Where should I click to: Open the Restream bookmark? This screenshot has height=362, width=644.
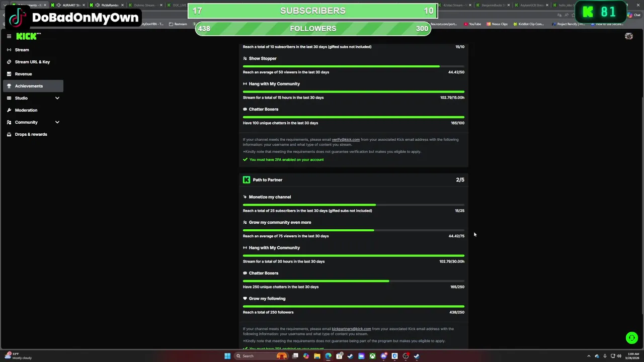click(178, 24)
